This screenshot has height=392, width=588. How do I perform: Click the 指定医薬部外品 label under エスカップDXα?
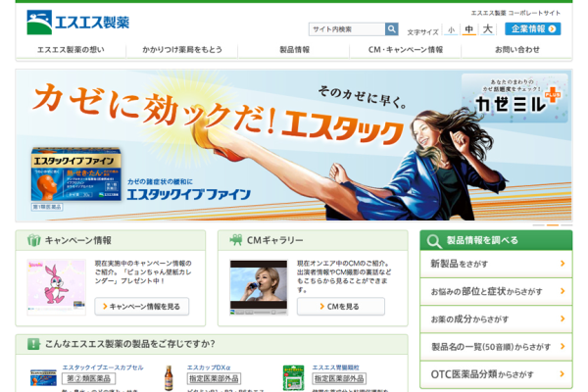click(214, 379)
